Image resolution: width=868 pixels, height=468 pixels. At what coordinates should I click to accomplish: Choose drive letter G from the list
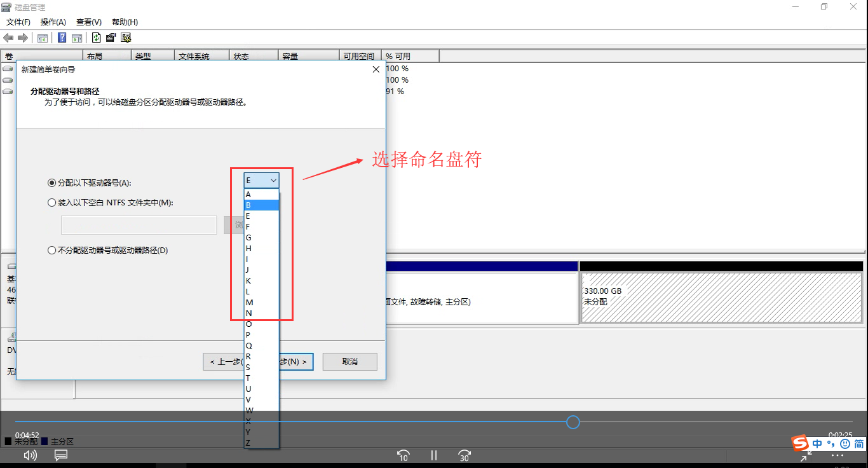coord(261,238)
